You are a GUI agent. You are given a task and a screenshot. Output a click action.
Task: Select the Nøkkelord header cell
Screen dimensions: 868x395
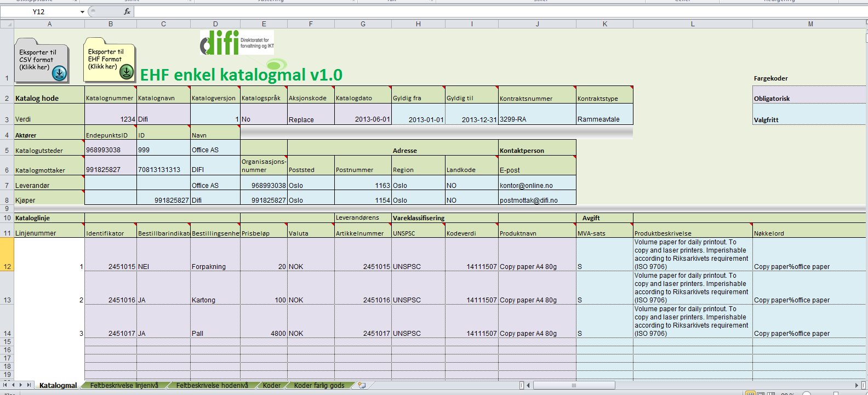point(810,230)
